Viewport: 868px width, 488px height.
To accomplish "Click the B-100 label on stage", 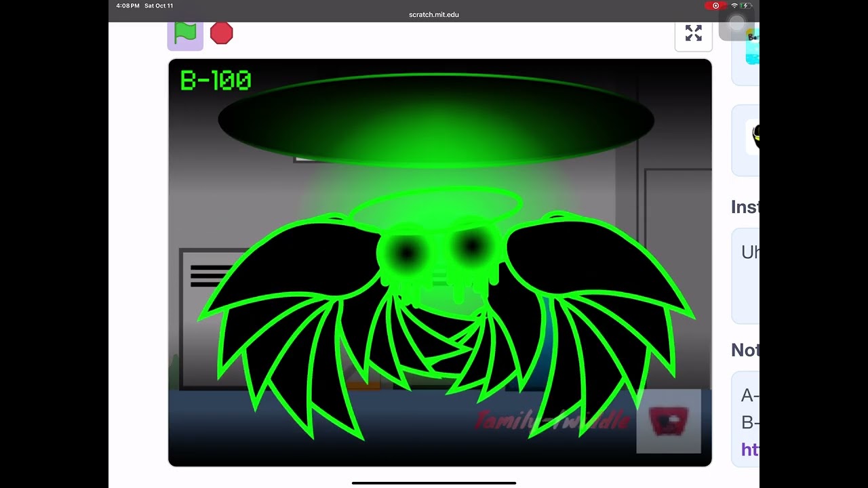I will [x=216, y=81].
